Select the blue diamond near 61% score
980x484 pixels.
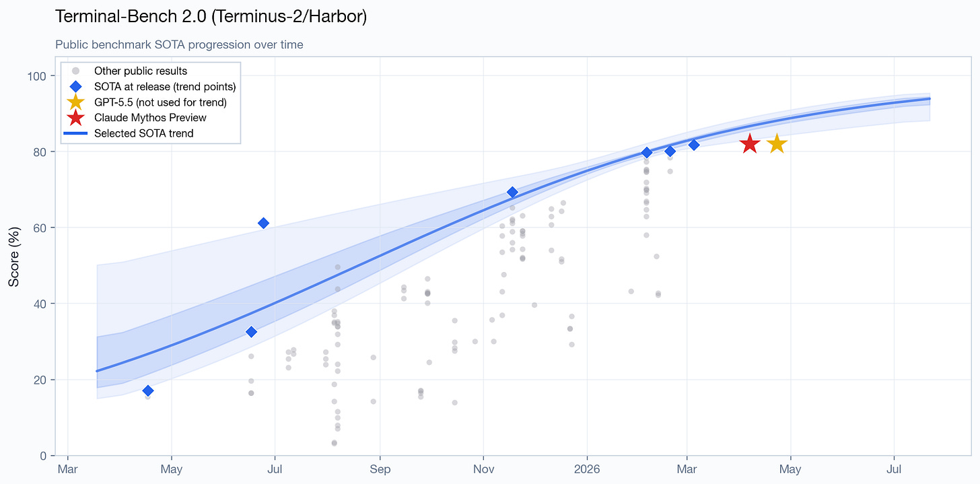[264, 223]
